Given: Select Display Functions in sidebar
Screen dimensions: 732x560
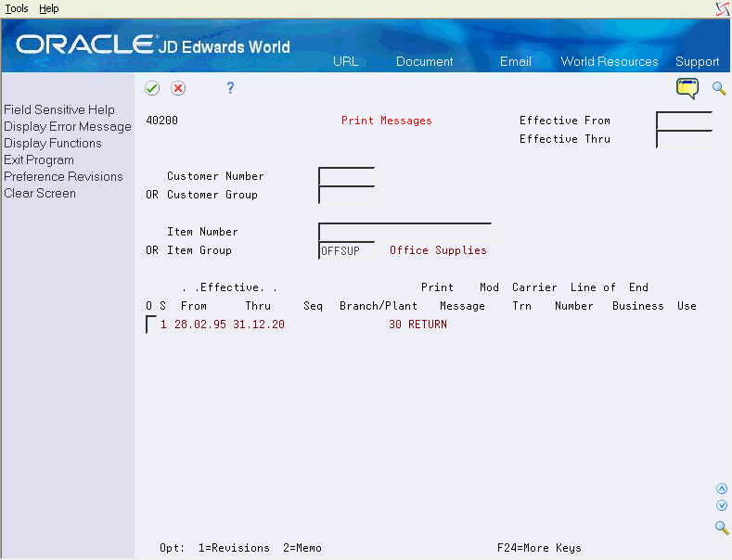Looking at the screenshot, I should tap(53, 144).
